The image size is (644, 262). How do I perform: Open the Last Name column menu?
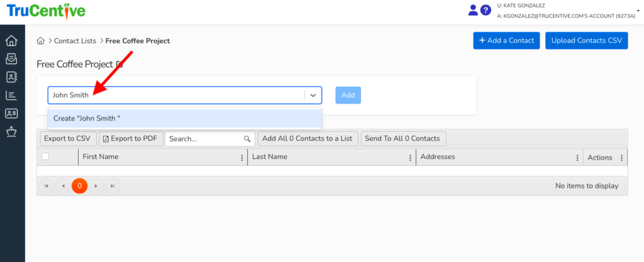411,158
